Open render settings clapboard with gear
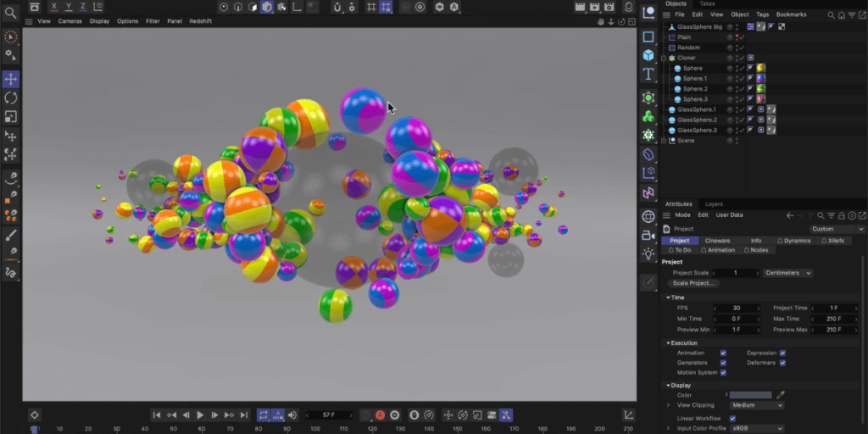Image resolution: width=868 pixels, height=434 pixels. click(x=609, y=7)
